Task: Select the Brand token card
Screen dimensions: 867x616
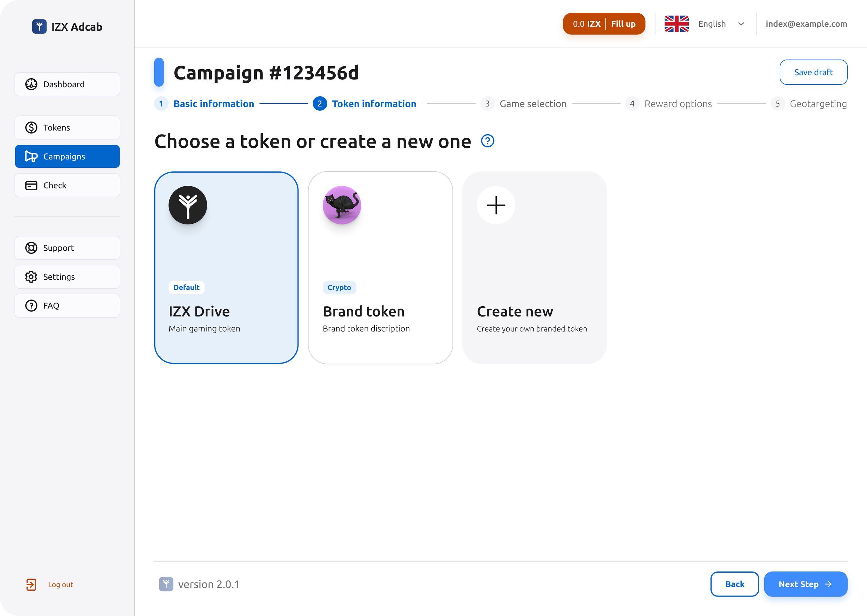Action: (380, 267)
